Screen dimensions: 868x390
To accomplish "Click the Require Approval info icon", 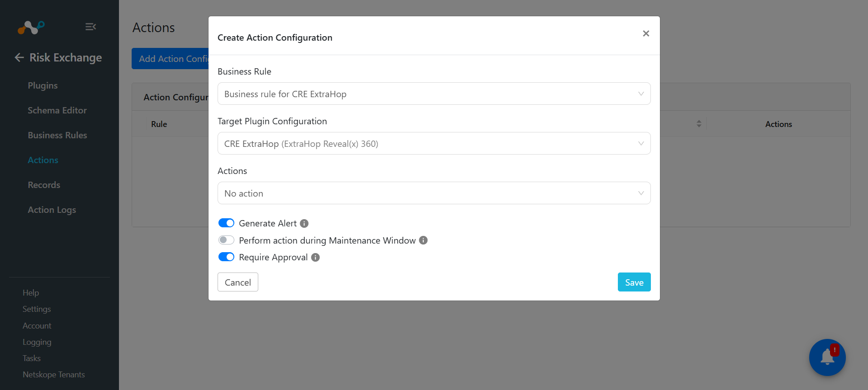I will [316, 257].
